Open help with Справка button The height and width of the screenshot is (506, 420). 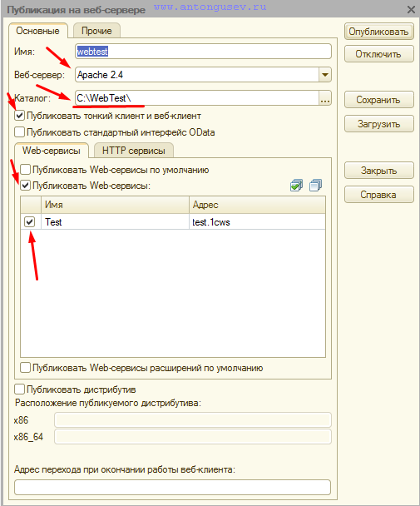378,195
